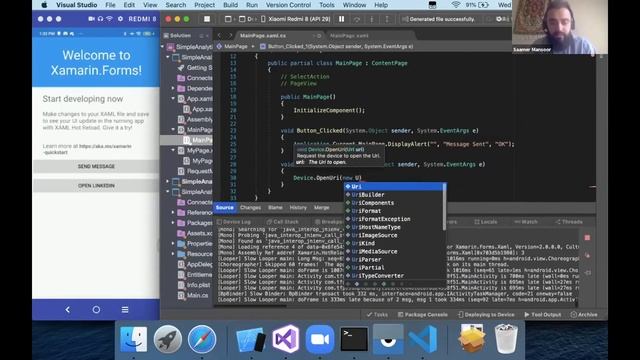Tap the Android recents menu icon

125,310
